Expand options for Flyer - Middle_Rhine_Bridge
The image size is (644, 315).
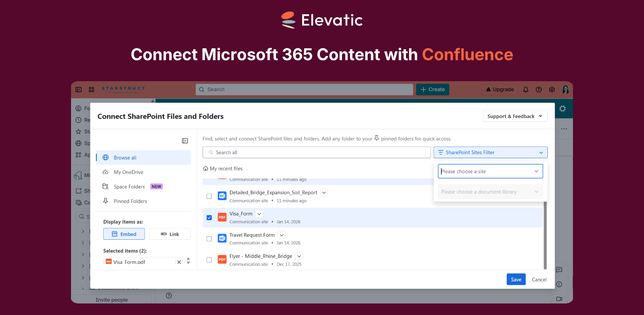tap(299, 256)
